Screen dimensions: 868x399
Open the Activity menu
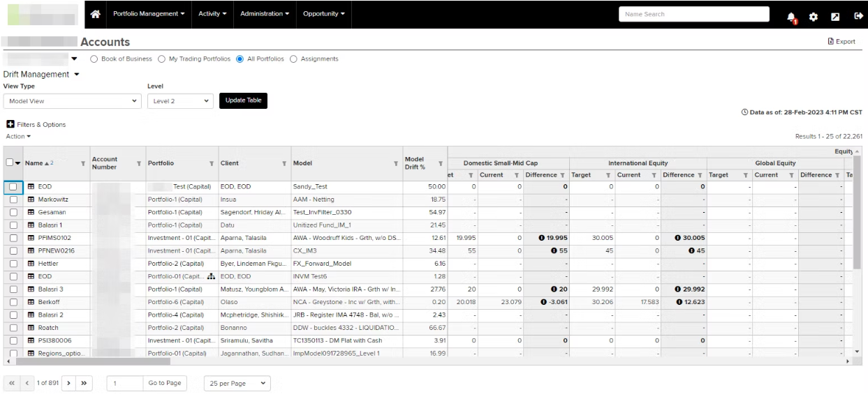click(213, 14)
